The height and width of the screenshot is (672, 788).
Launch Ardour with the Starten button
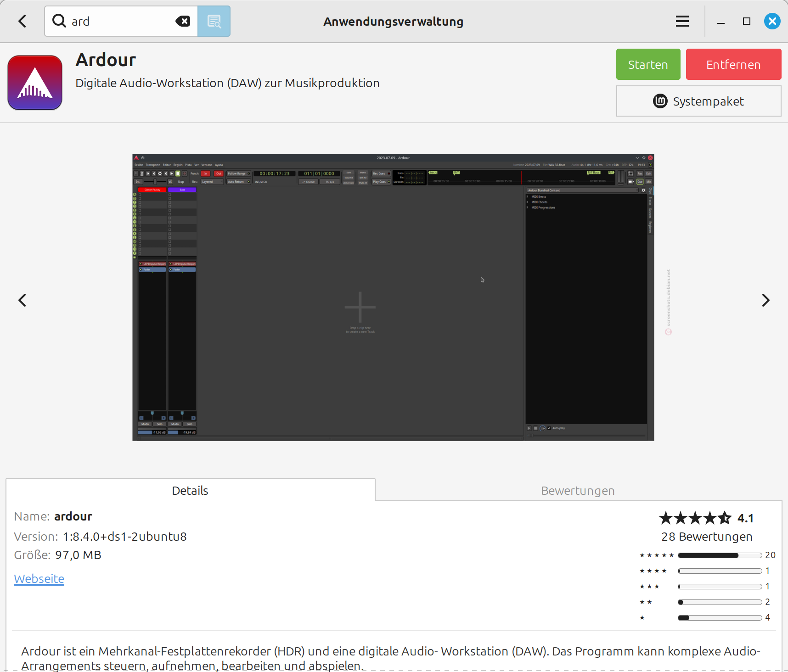648,64
